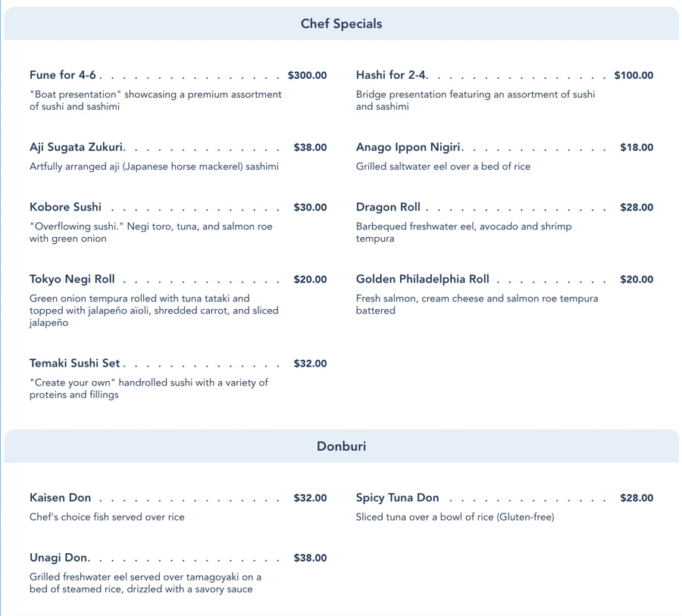Select the Fune for 4-6 item
The height and width of the screenshot is (616, 682).
pos(63,76)
